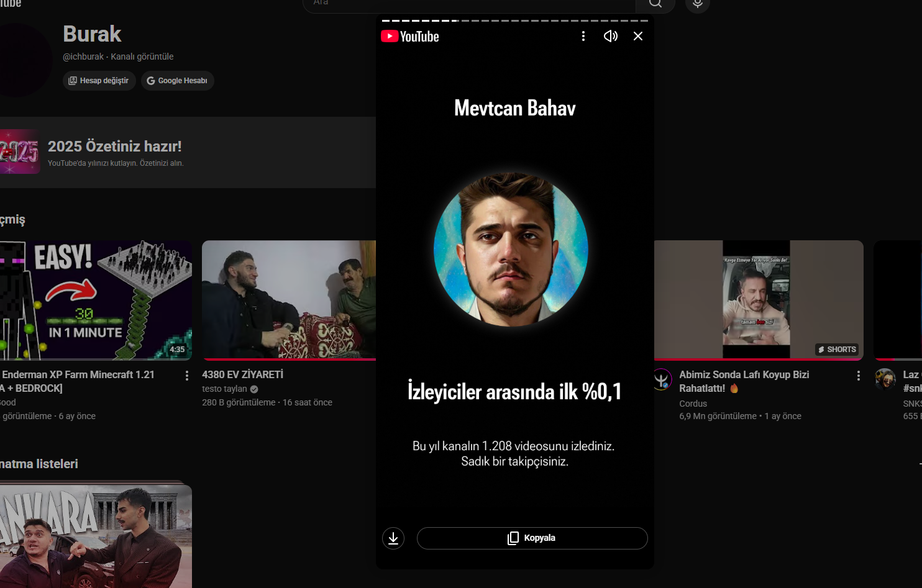
Task: Start voice search with microphone icon
Action: click(x=698, y=4)
